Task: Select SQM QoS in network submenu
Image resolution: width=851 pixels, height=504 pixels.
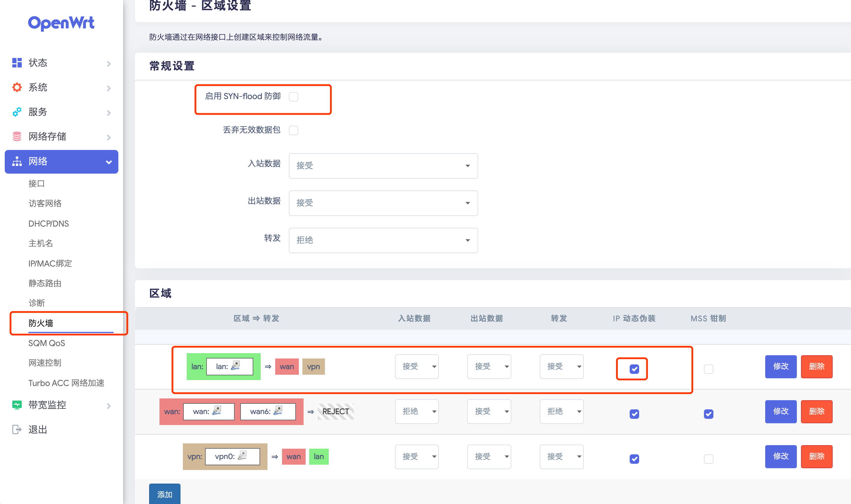Action: (46, 343)
